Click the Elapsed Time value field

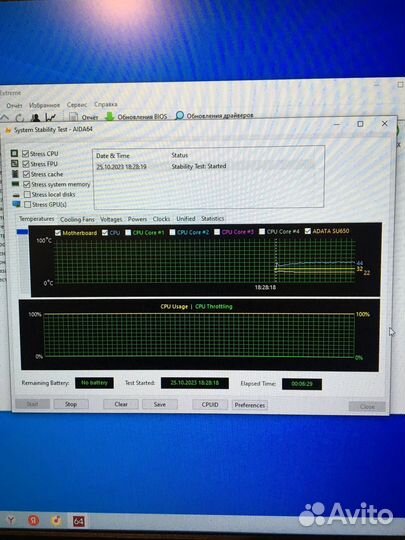pyautogui.click(x=302, y=384)
